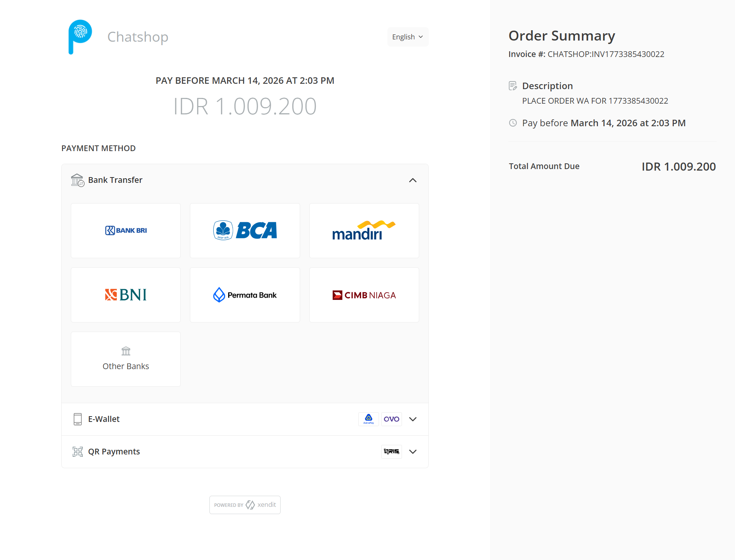Image resolution: width=735 pixels, height=560 pixels.
Task: Click the AstraPay e-wallet logo
Action: click(368, 419)
